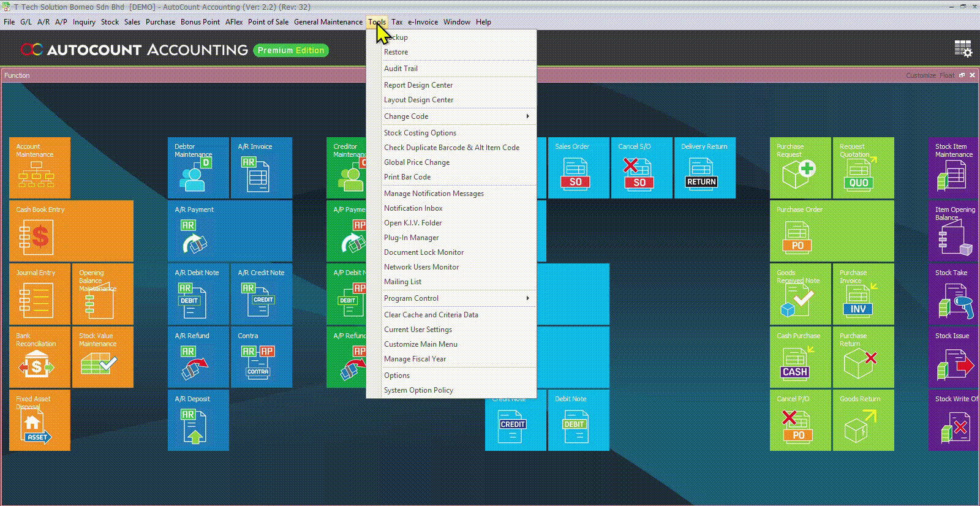The height and width of the screenshot is (506, 980).
Task: Click the Float link in Function panel
Action: pyautogui.click(x=947, y=75)
